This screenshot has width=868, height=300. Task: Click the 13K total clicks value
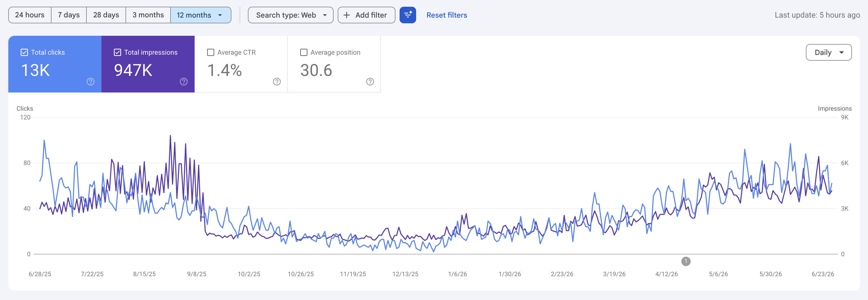(x=35, y=70)
